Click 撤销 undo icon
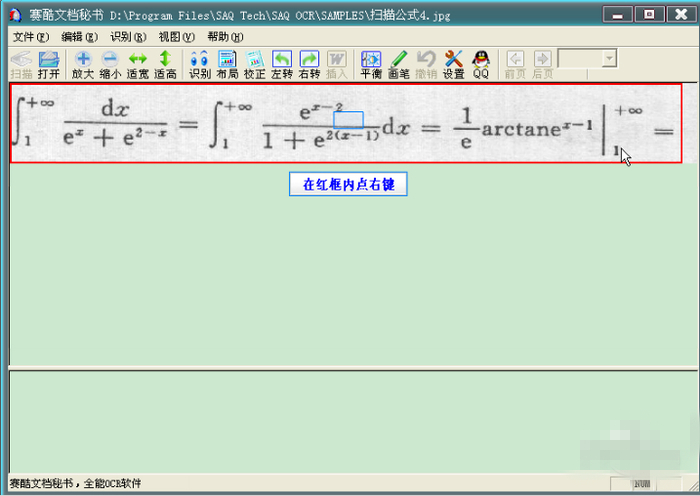Image resolution: width=700 pixels, height=496 pixels. coord(426,65)
